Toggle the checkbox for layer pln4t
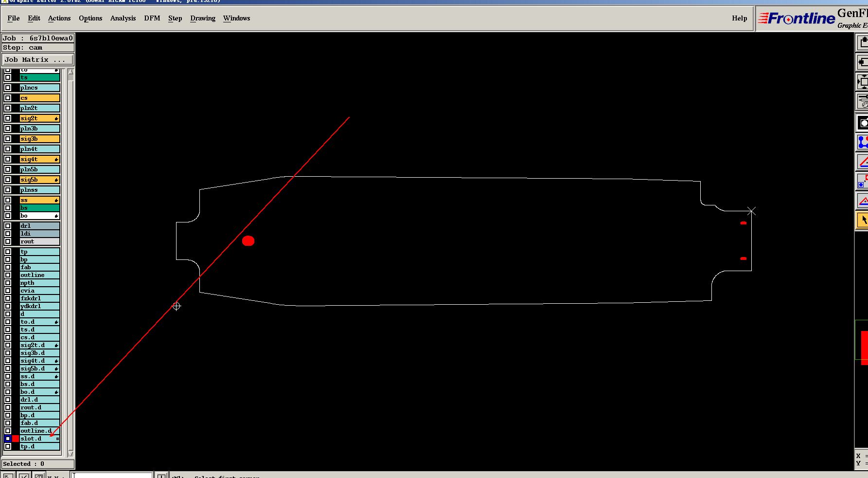 (x=8, y=149)
